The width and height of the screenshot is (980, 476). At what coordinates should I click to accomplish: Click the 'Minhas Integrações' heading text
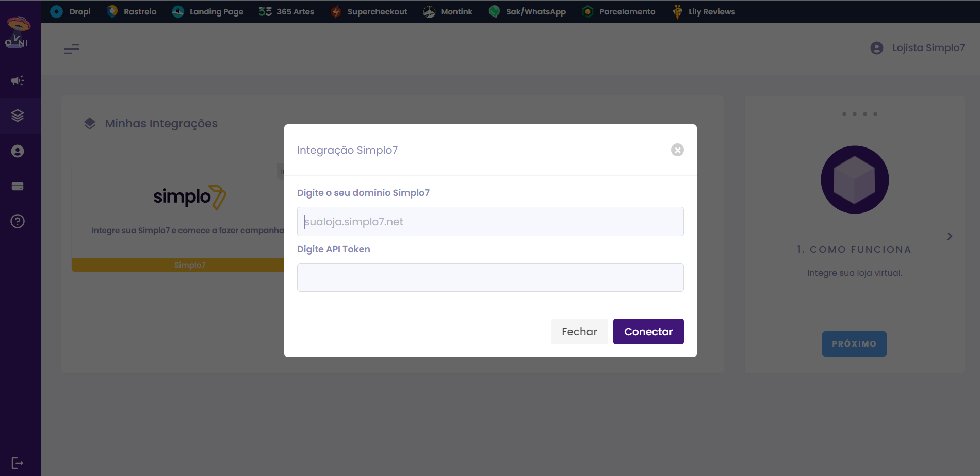(161, 124)
